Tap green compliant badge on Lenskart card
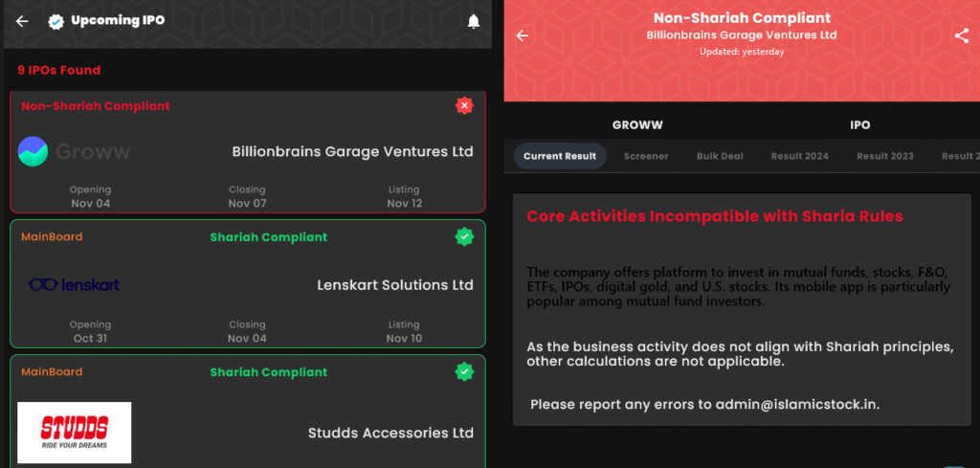 [464, 236]
